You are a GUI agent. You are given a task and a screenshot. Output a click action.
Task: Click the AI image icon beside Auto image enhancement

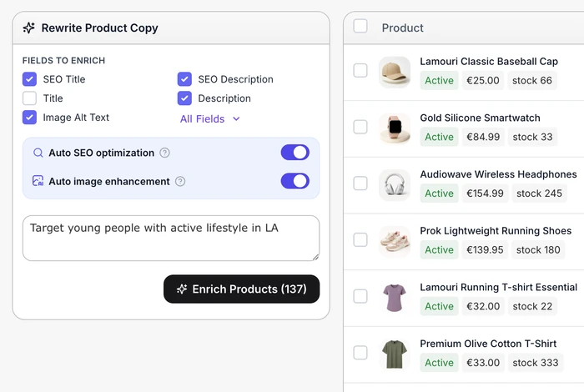(38, 181)
